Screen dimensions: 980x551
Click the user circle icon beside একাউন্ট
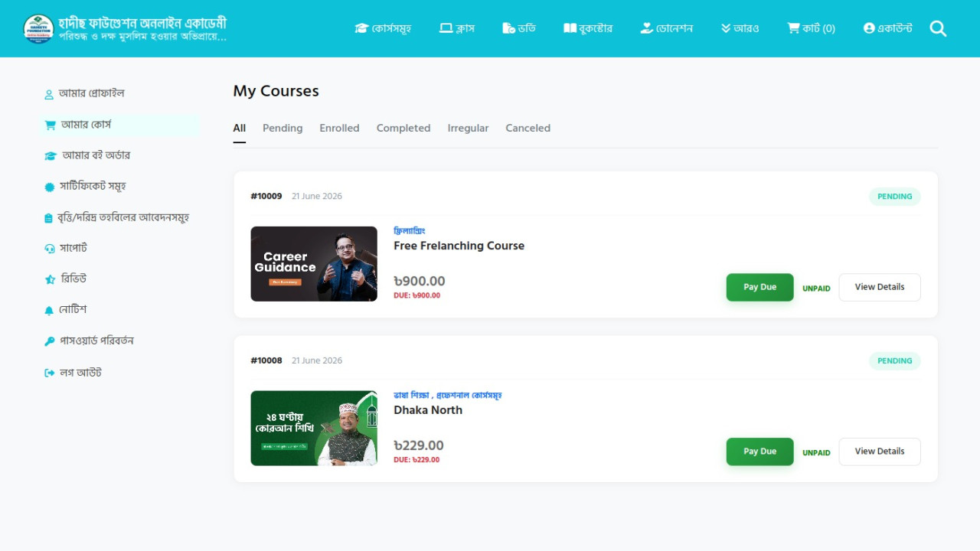coord(869,28)
